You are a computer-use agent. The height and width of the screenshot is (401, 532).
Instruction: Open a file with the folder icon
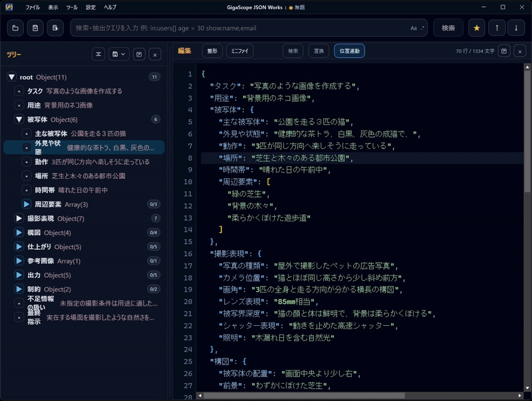point(15,28)
